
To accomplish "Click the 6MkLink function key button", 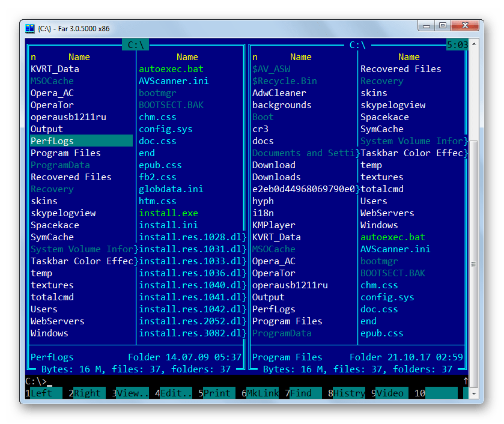I will tap(260, 393).
